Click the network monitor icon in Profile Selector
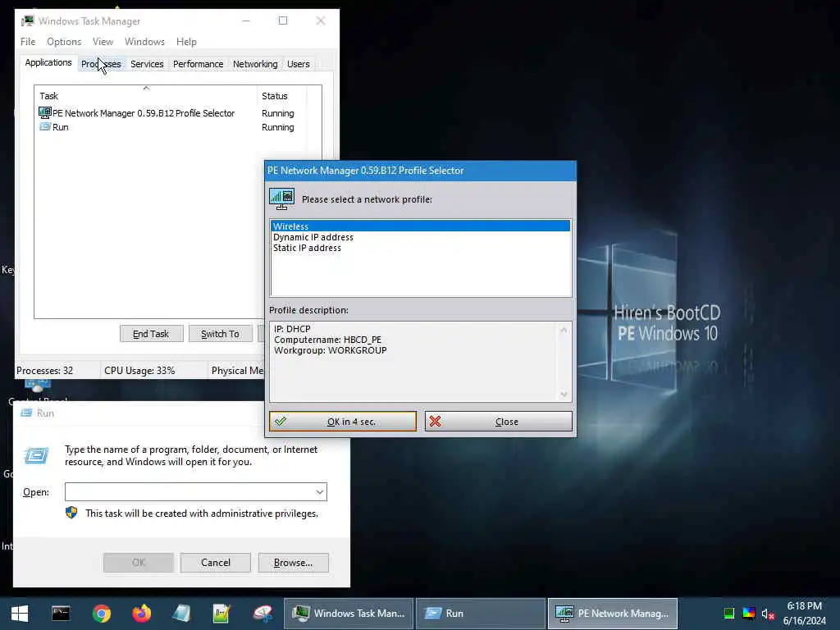The width and height of the screenshot is (840, 630). pos(282,199)
